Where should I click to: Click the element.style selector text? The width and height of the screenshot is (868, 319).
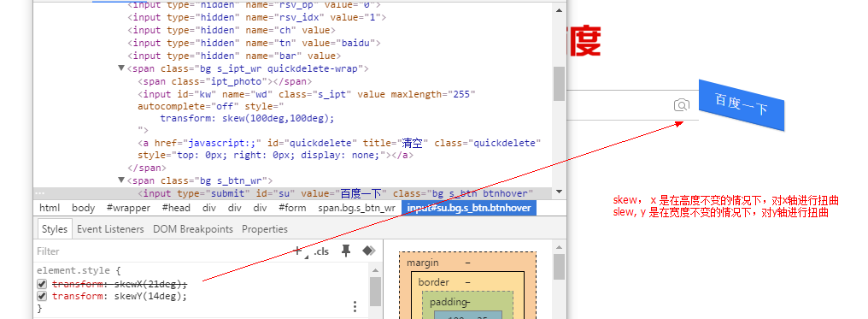coord(74,270)
